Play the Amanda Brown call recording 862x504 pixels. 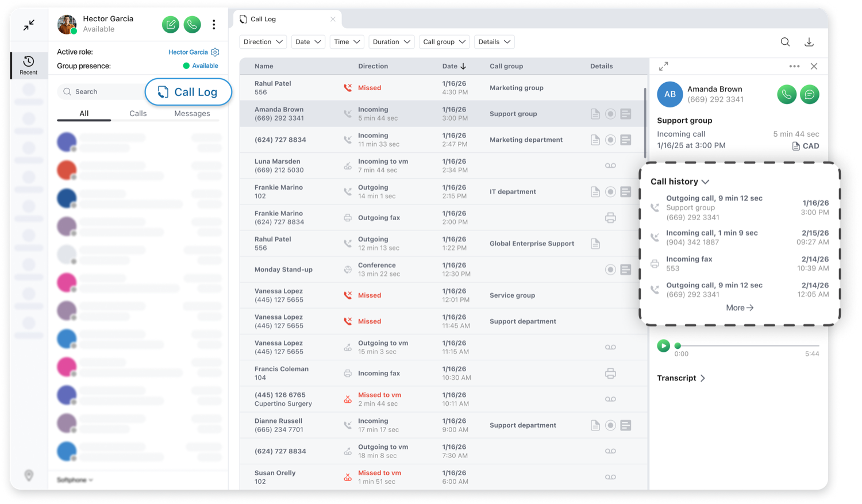[x=664, y=346]
